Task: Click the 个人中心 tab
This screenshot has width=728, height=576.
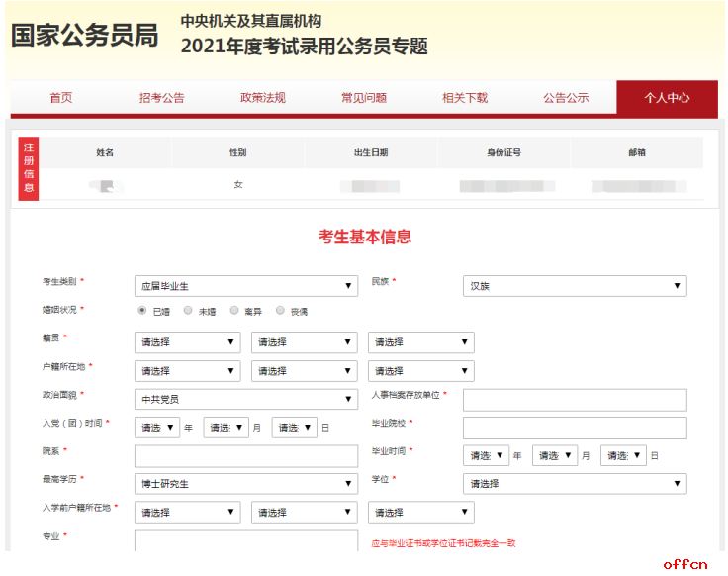Action: click(x=667, y=98)
